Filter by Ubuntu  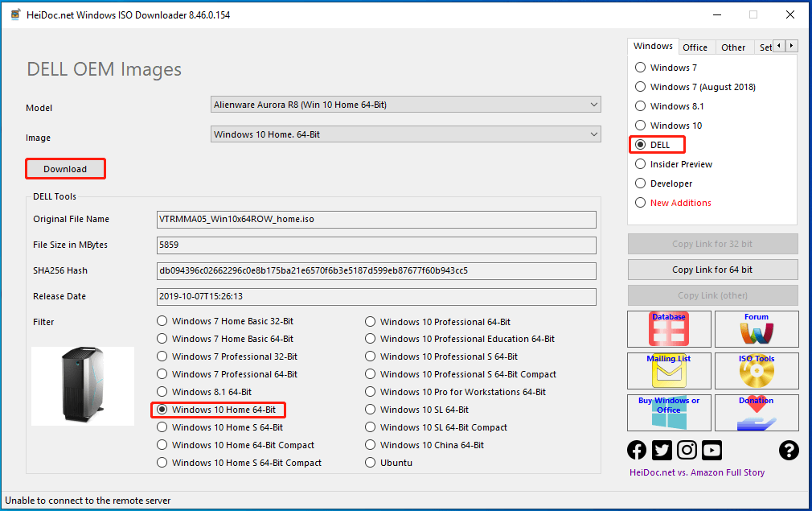(x=389, y=463)
